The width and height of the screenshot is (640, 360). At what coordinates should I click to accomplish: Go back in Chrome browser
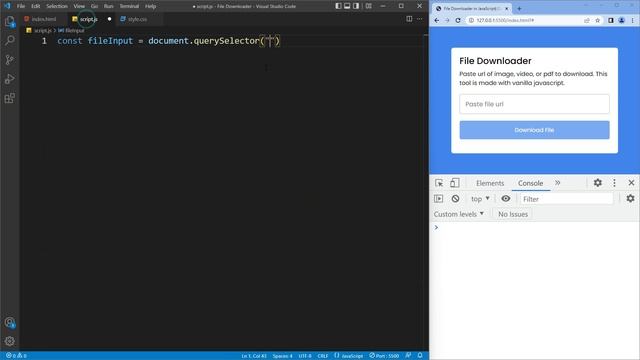(437, 20)
